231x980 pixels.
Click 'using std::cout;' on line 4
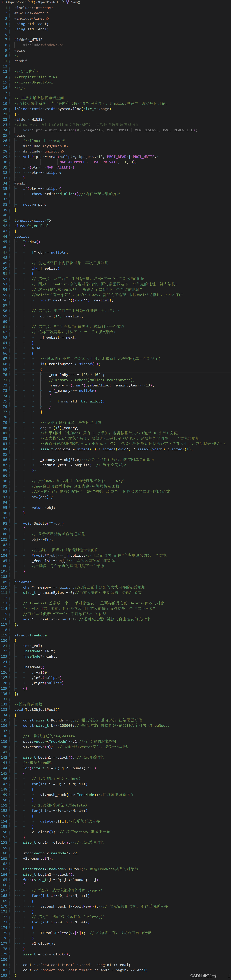click(x=32, y=24)
